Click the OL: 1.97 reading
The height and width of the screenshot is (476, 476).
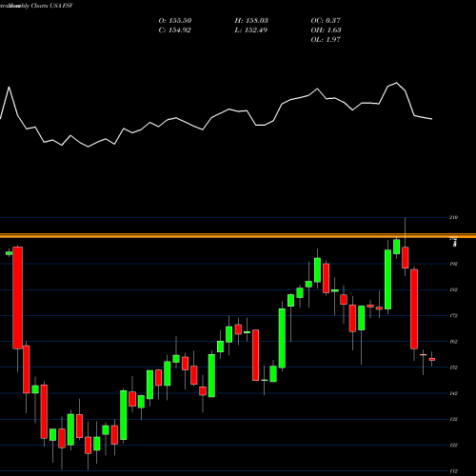326,40
